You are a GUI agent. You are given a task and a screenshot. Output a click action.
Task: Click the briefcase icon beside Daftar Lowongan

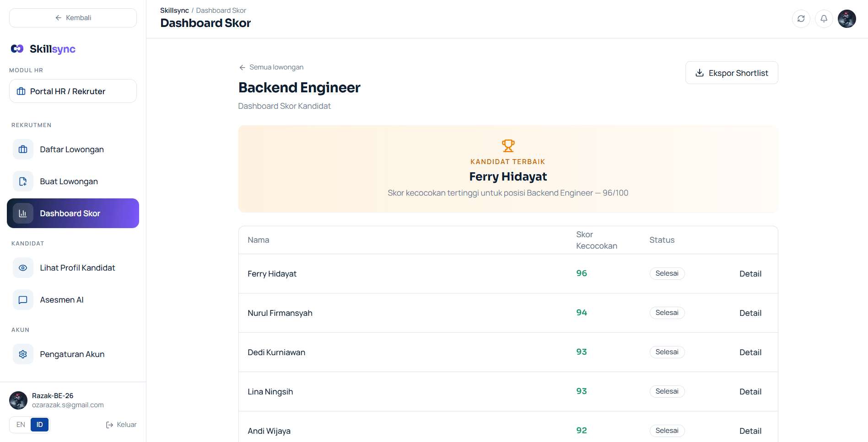[x=23, y=149]
